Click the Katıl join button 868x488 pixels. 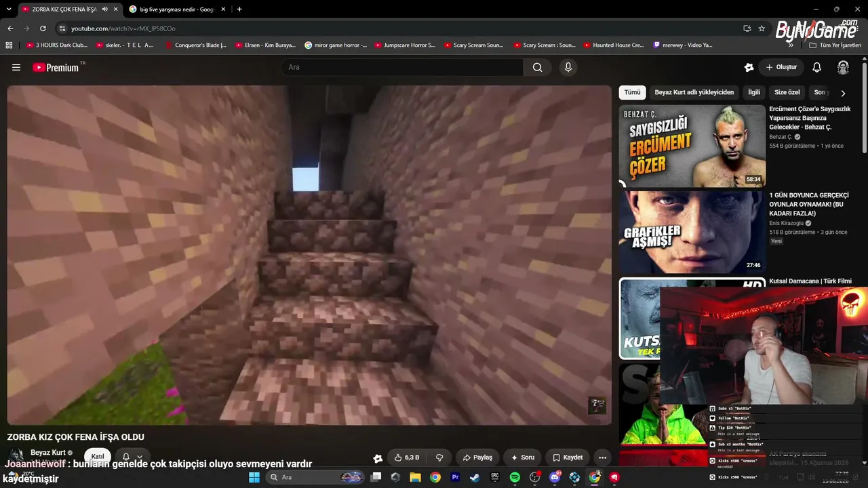[x=98, y=457]
